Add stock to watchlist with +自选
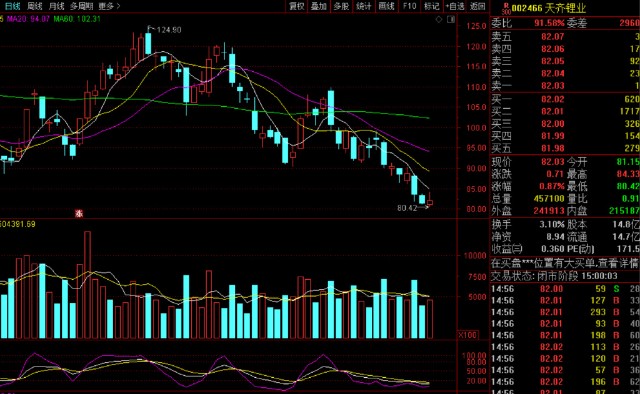 point(455,6)
